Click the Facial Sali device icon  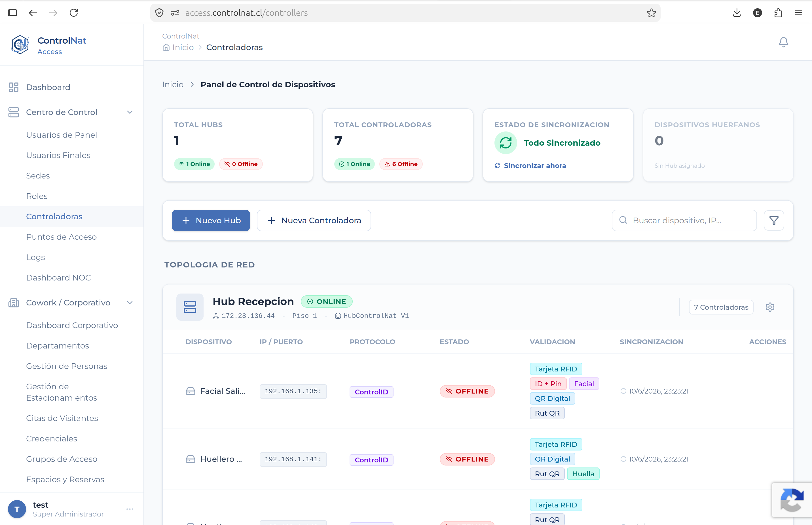190,391
